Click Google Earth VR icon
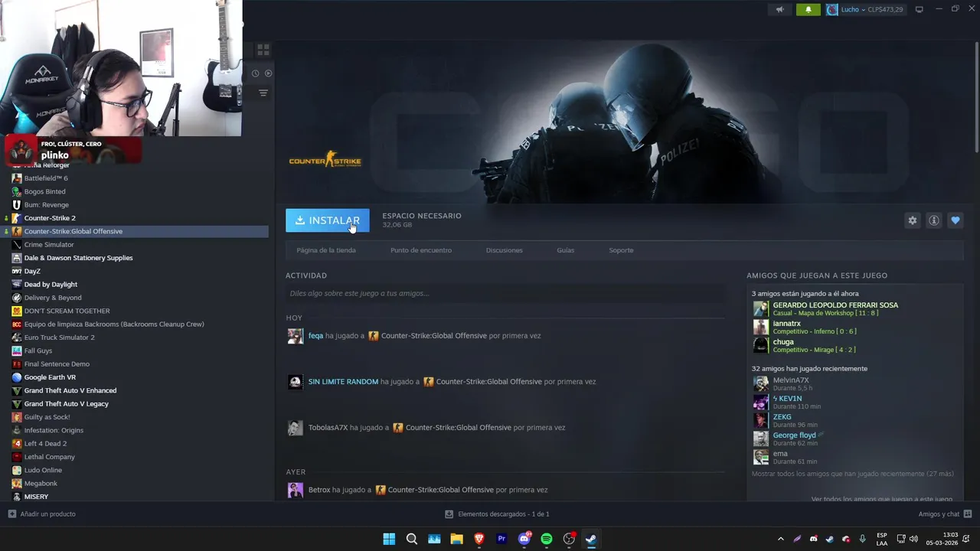The width and height of the screenshot is (980, 551). tap(17, 377)
